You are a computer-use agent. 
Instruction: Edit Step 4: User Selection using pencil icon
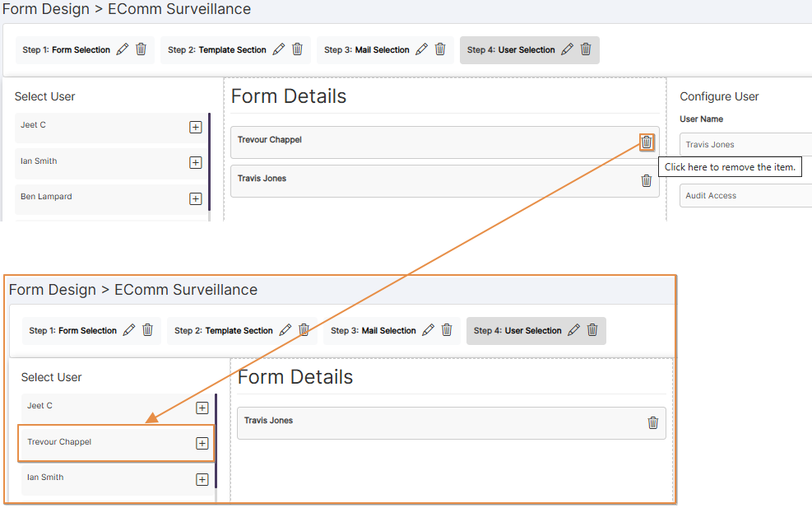(566, 49)
